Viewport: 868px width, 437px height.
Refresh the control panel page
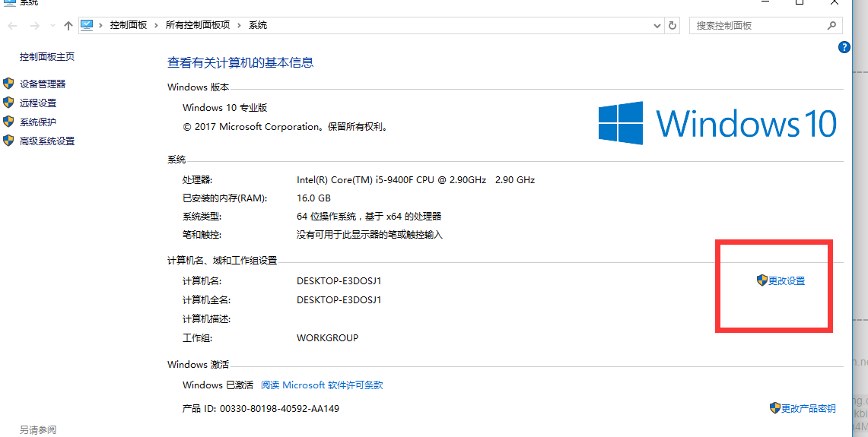pos(672,25)
